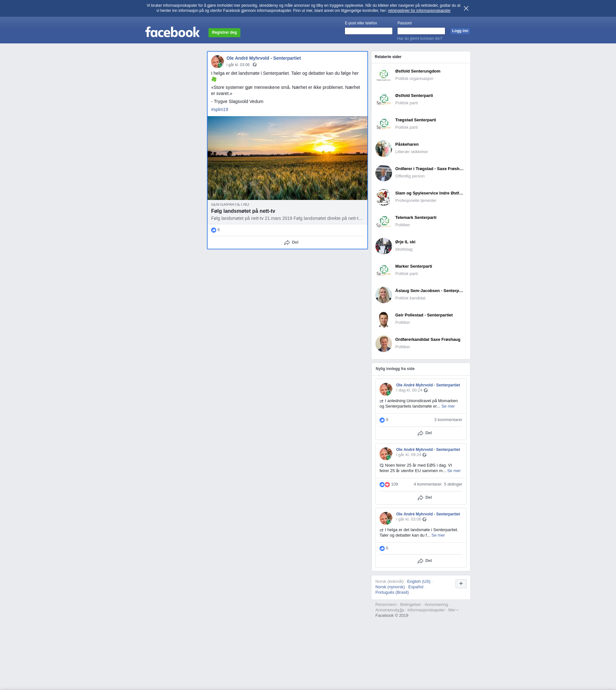This screenshot has width=616, height=690.
Task: Click Slam og Spyleservice logo
Action: 383,197
